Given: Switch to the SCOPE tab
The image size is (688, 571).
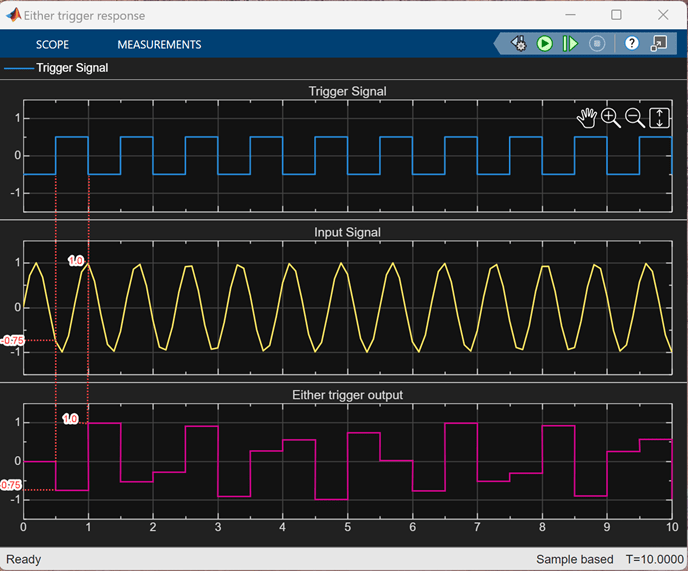Looking at the screenshot, I should (x=52, y=45).
